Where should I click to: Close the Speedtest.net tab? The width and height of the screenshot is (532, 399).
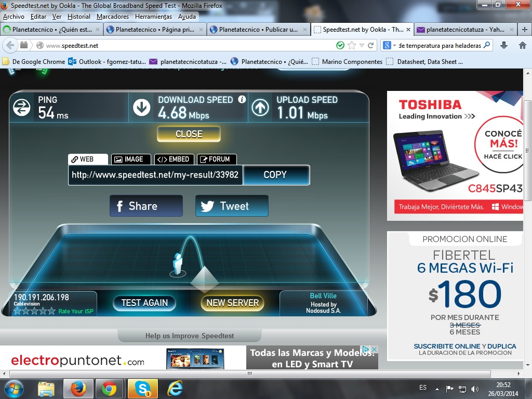click(408, 30)
